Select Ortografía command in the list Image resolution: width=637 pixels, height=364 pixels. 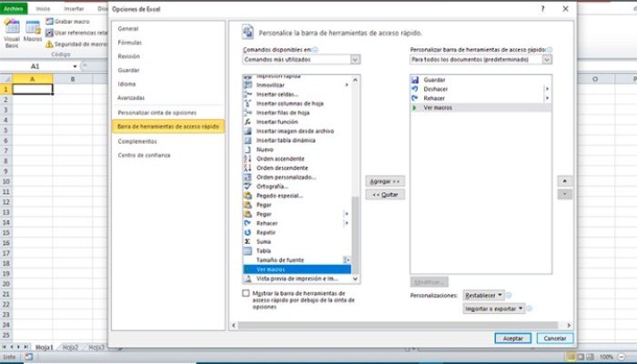(x=297, y=187)
